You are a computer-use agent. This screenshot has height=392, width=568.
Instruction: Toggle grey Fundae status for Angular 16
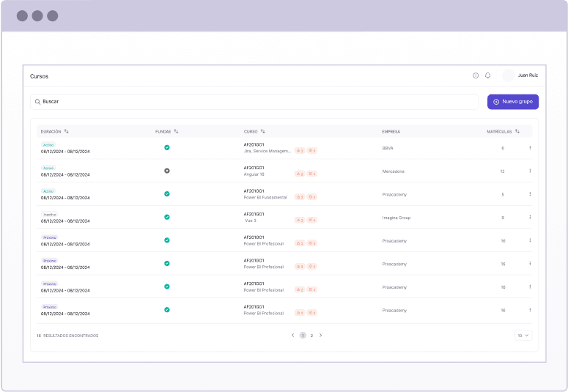pyautogui.click(x=167, y=171)
